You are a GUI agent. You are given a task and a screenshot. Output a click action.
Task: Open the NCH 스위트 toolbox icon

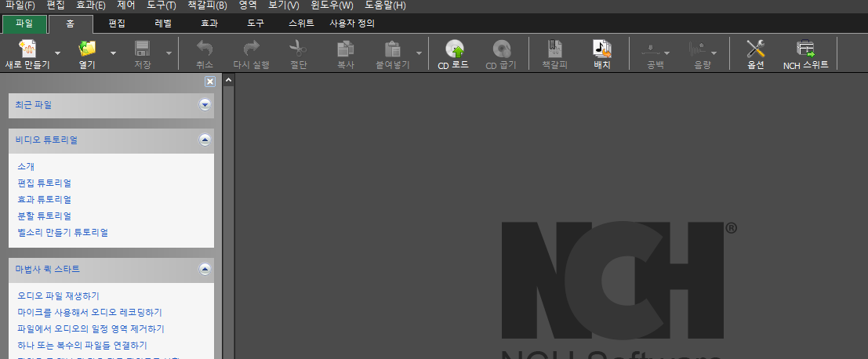(x=806, y=49)
